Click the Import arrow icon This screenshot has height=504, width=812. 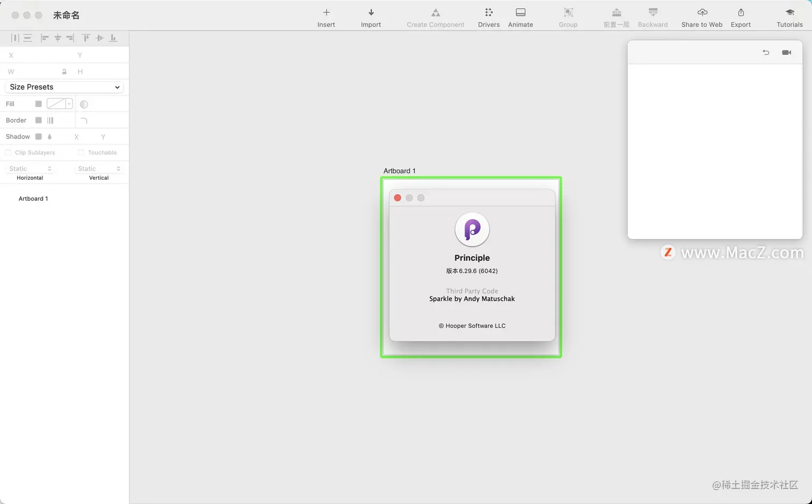pyautogui.click(x=371, y=12)
